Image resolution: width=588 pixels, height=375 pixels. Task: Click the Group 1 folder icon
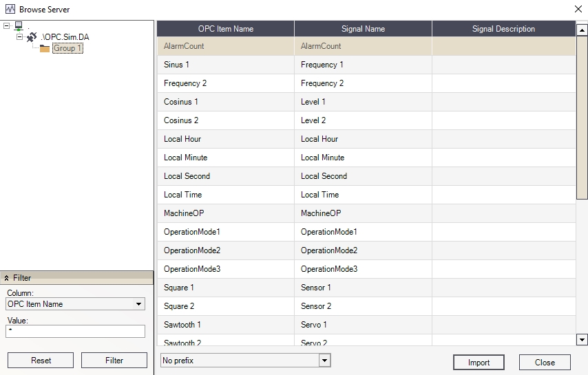45,49
